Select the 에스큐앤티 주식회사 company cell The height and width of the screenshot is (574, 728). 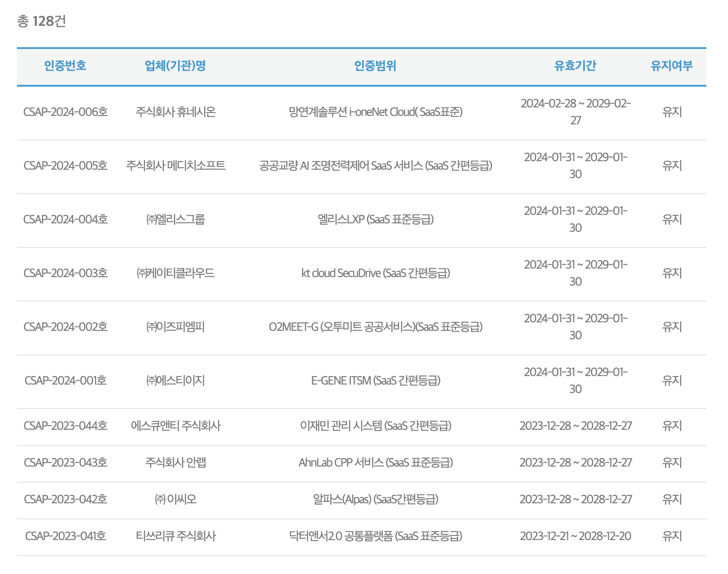point(176,426)
